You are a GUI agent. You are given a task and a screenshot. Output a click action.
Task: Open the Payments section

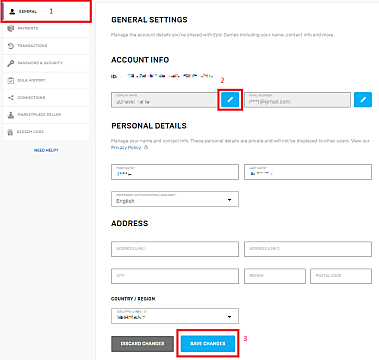46,29
